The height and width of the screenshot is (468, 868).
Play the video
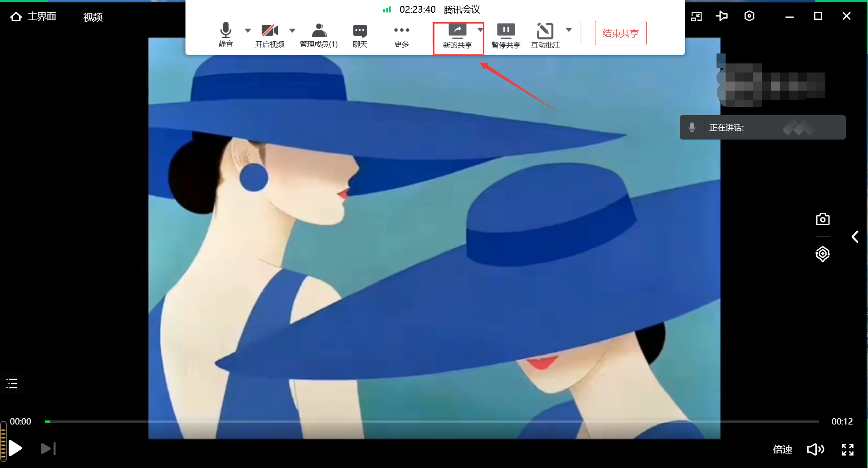(x=15, y=449)
